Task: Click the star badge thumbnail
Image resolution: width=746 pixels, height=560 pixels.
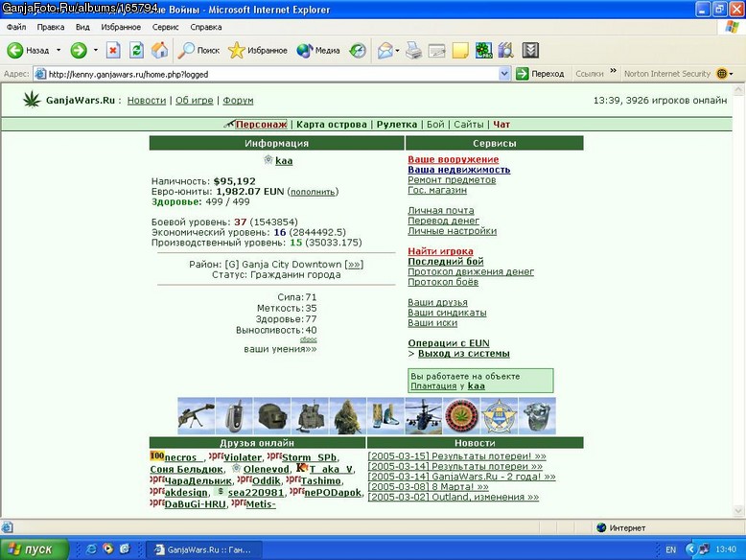Action: pos(499,416)
